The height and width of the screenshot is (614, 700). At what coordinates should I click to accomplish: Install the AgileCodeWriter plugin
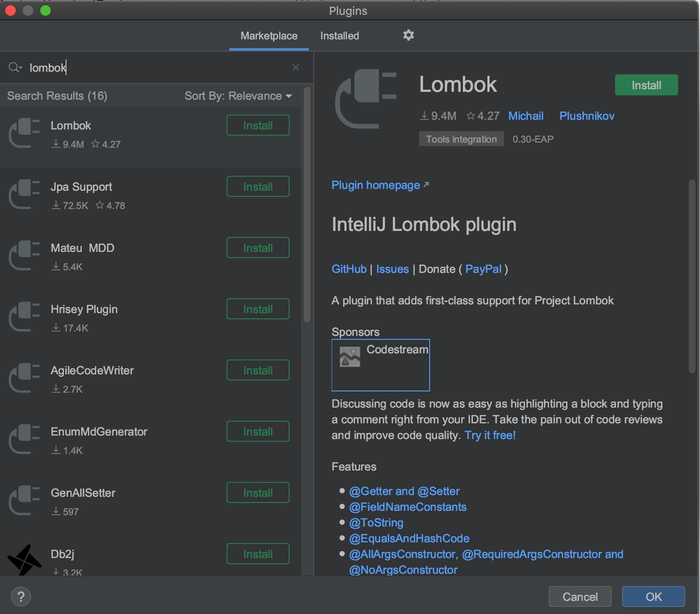[258, 370]
